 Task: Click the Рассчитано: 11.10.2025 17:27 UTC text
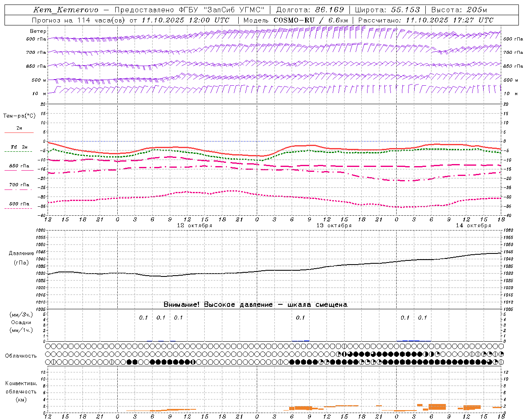(426, 20)
